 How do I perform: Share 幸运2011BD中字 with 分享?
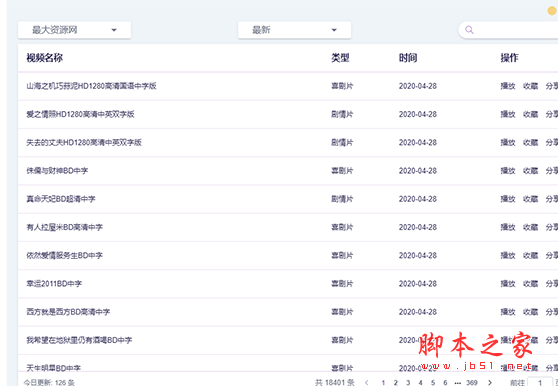[x=552, y=284]
